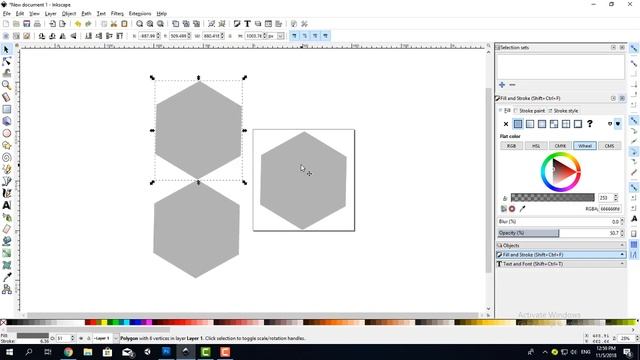Screen dimensions: 640x360
Task: Expand Text and Font panel row
Action: 561,264
